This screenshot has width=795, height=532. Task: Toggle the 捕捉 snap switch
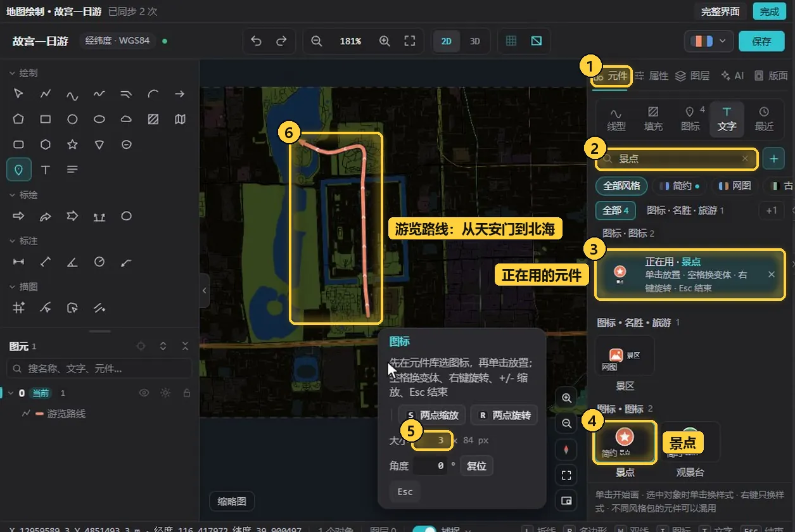tap(424, 531)
